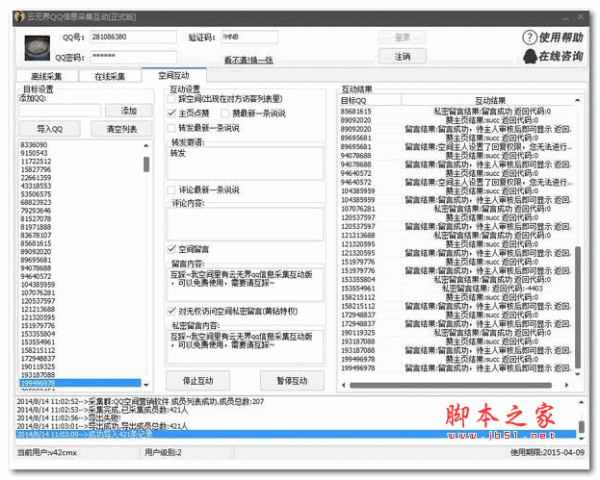Click the 清空列表 button
The height and width of the screenshot is (480, 600).
[122, 129]
